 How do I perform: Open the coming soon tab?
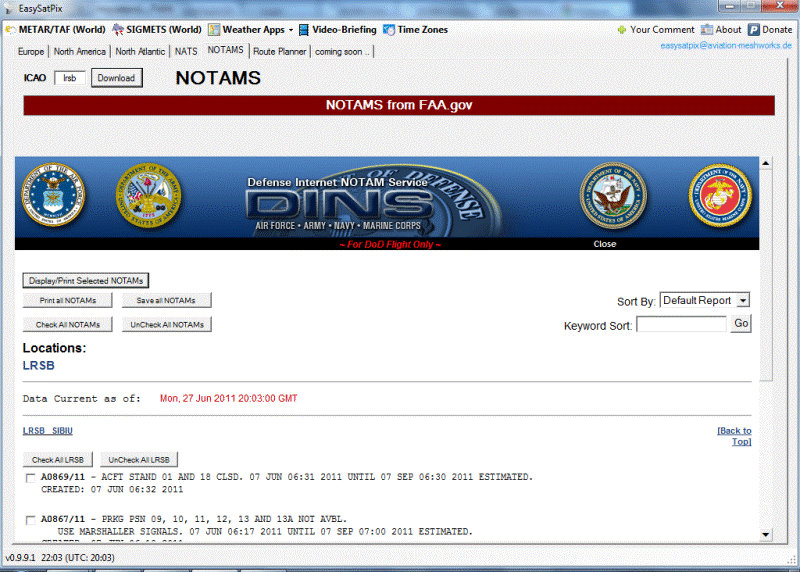342,52
